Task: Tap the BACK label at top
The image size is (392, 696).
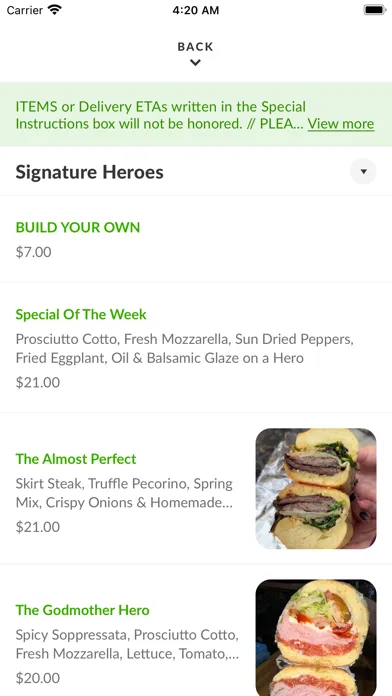Action: click(195, 47)
